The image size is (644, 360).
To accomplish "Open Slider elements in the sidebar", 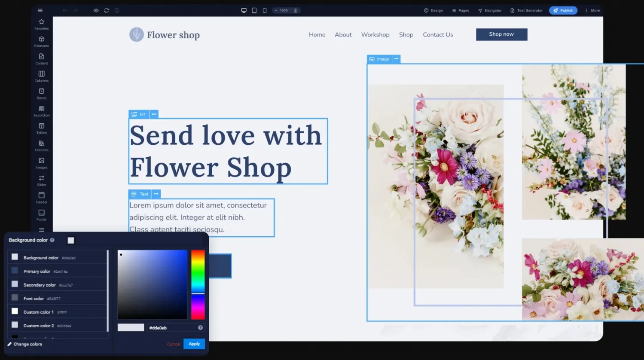I will click(x=42, y=180).
